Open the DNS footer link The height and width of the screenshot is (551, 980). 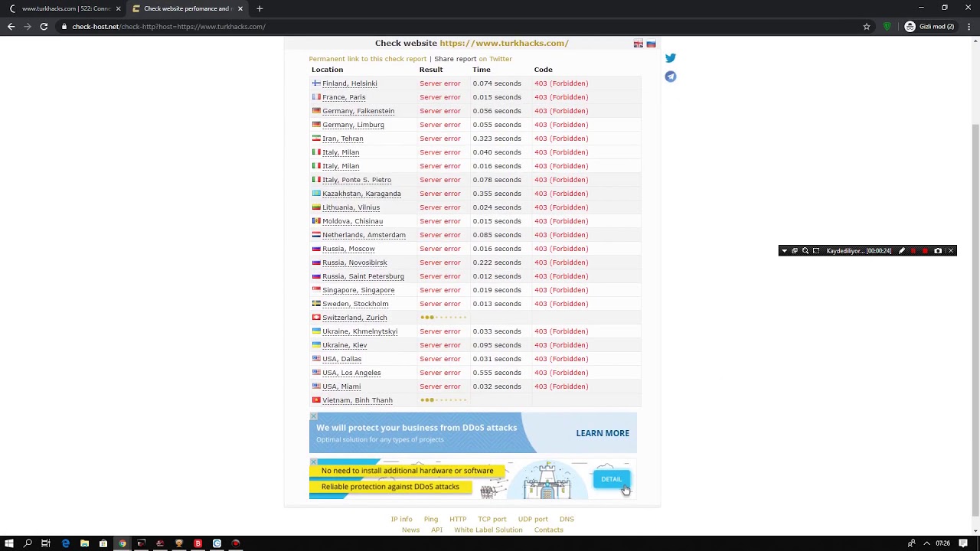point(567,519)
